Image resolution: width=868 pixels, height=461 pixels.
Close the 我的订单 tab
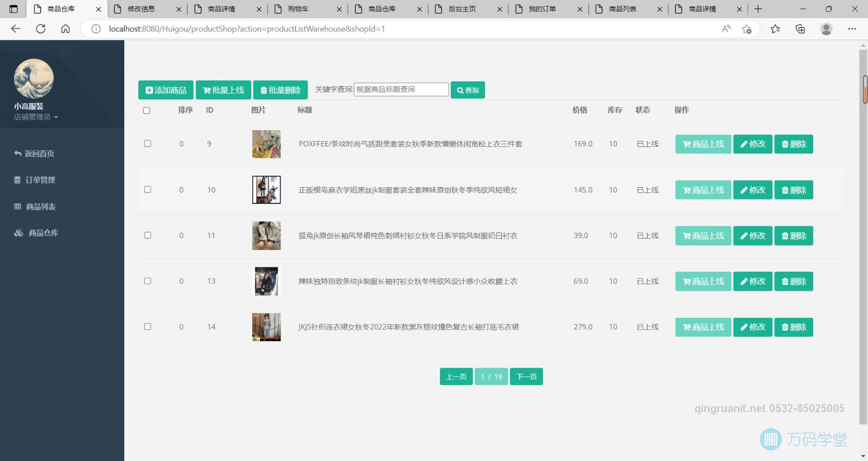(580, 9)
